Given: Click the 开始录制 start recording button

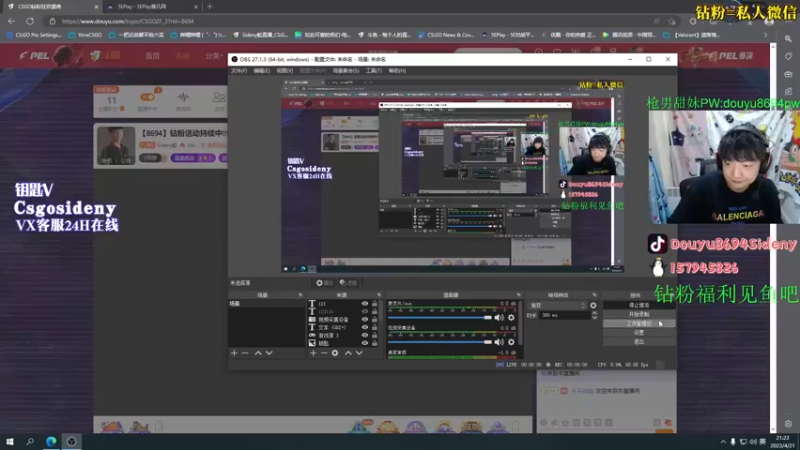Looking at the screenshot, I should [639, 314].
